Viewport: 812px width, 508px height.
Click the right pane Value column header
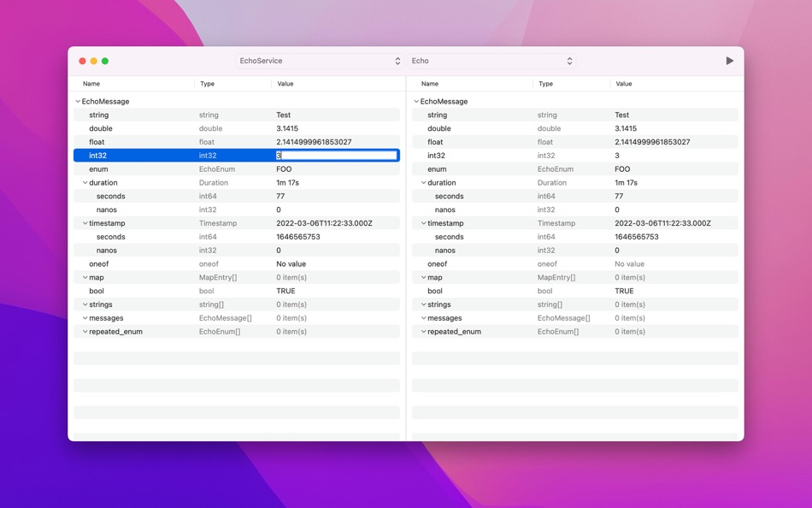(x=623, y=84)
